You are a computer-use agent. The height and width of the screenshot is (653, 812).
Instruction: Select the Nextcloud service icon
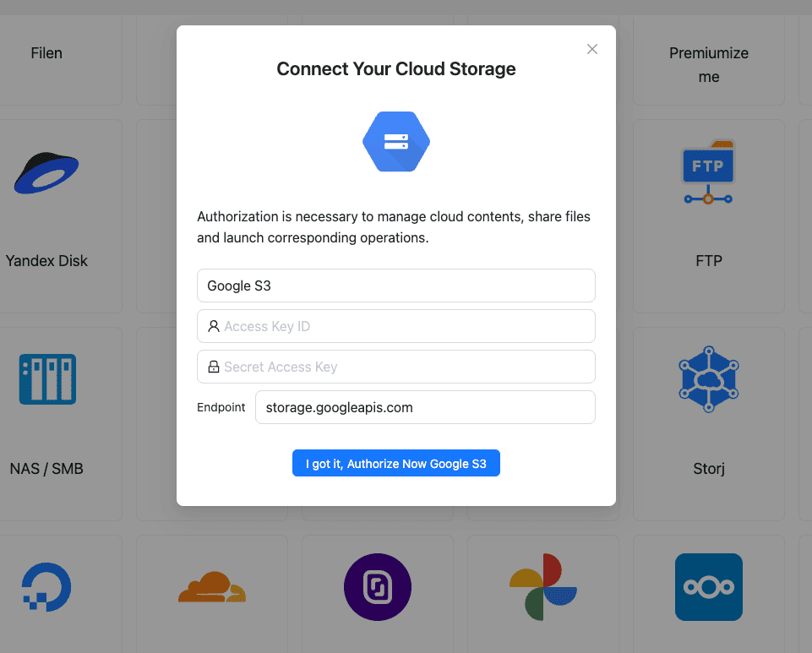[708, 586]
